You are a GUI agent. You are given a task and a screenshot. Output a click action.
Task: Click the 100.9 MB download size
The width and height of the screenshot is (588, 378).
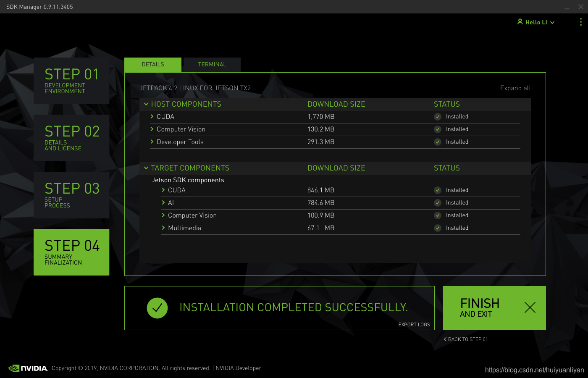(321, 215)
